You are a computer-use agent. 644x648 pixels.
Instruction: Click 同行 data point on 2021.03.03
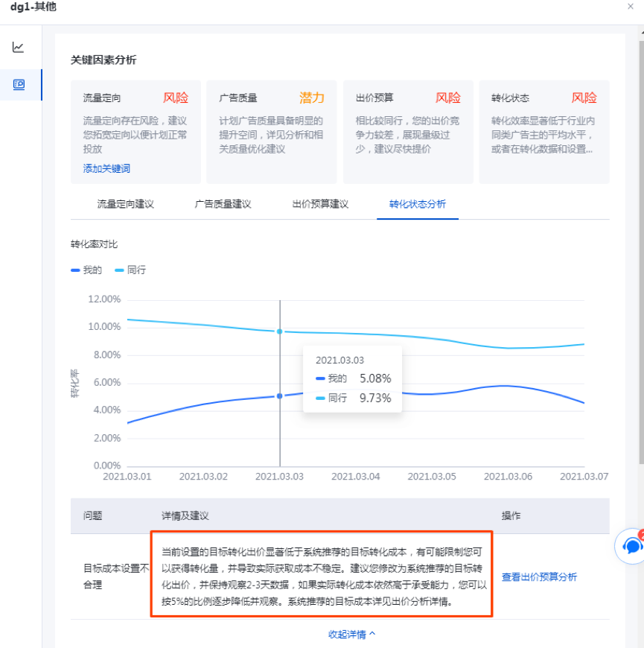[x=280, y=331]
